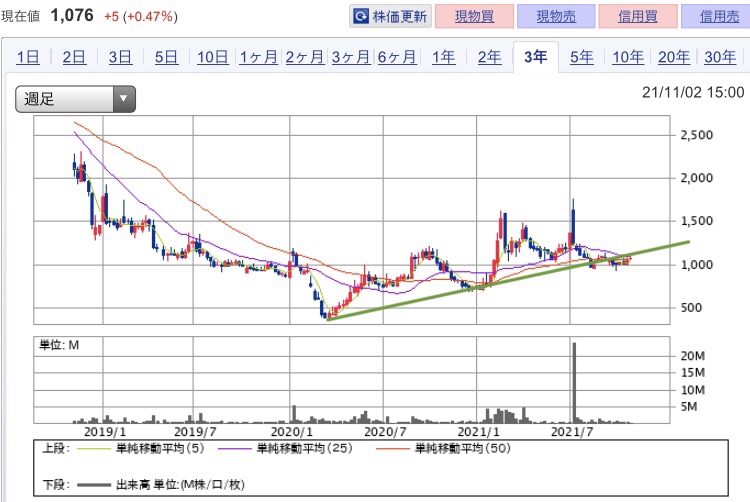Open the 信用売 margin sell link
This screenshot has height=502, width=750.
[x=718, y=17]
